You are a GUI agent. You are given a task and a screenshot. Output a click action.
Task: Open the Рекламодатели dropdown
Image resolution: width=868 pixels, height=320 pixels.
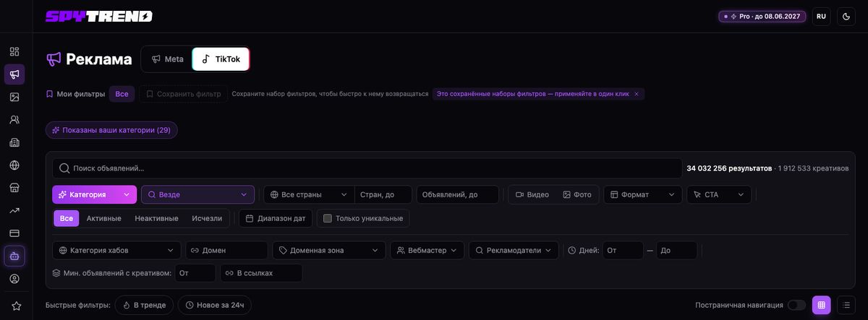514,251
